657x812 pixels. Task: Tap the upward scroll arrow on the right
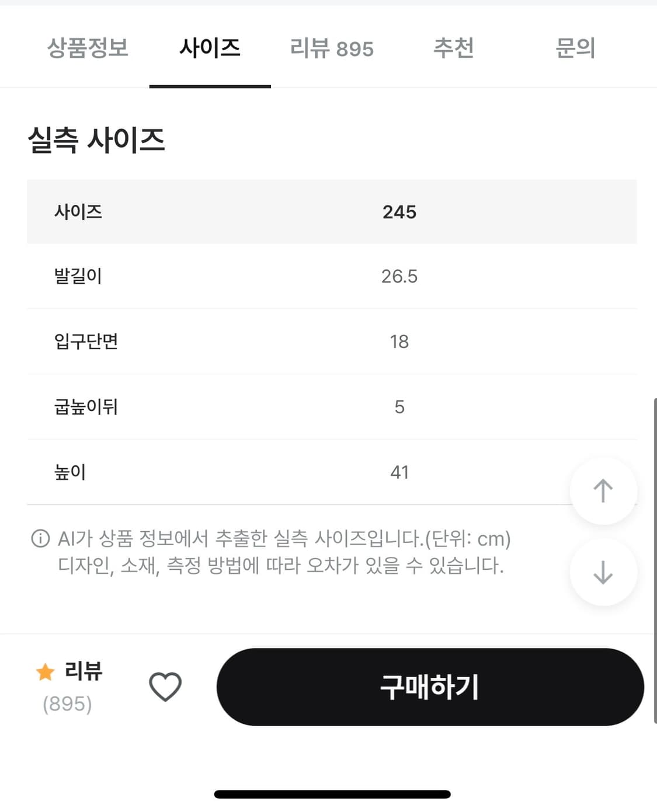(x=603, y=492)
